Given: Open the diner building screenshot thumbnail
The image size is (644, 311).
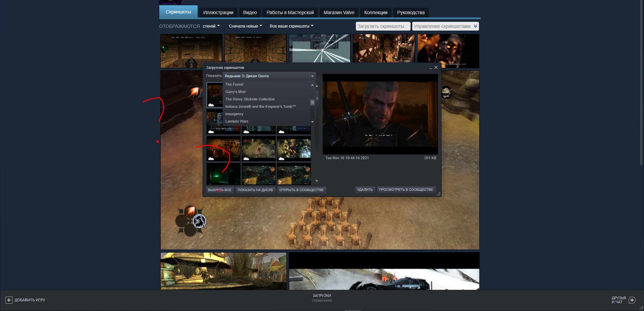Looking at the screenshot, I should coord(223,271).
